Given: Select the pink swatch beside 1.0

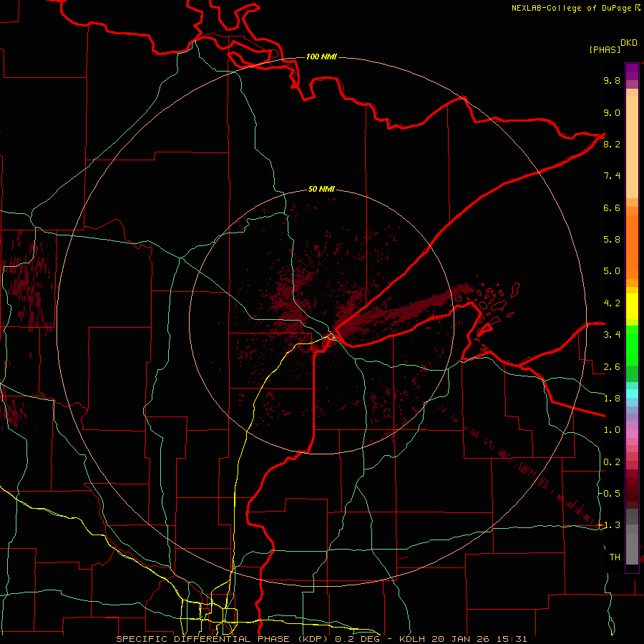Looking at the screenshot, I should pyautogui.click(x=632, y=434).
